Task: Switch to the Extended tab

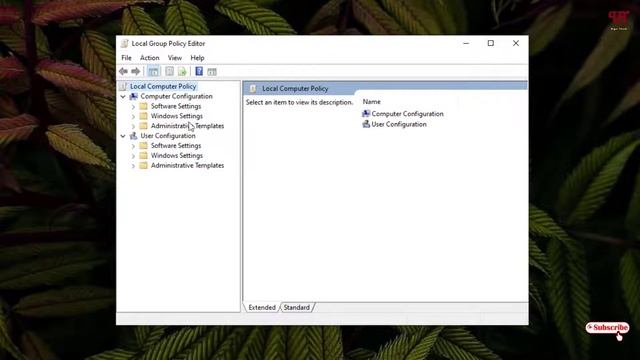Action: [262, 307]
